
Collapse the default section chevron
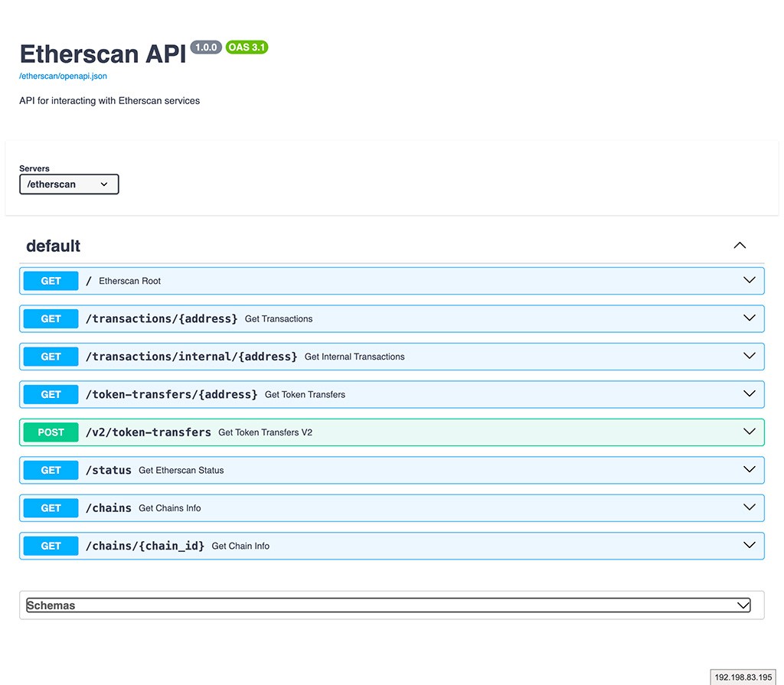(x=740, y=246)
